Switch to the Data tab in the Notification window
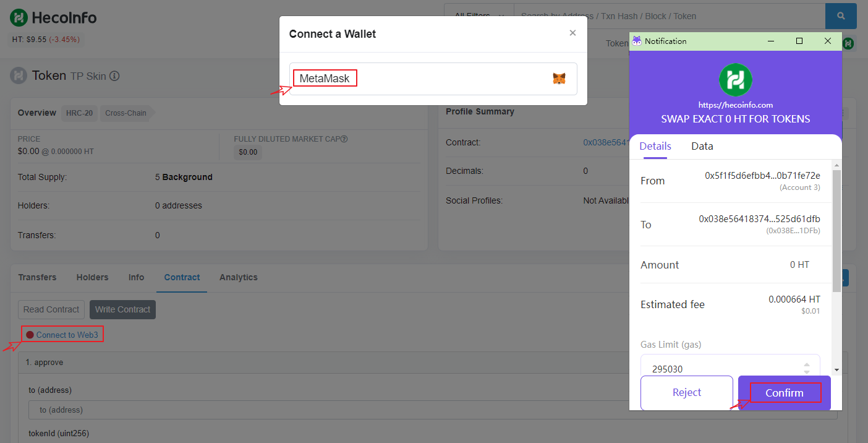Image resolution: width=868 pixels, height=443 pixels. click(702, 147)
